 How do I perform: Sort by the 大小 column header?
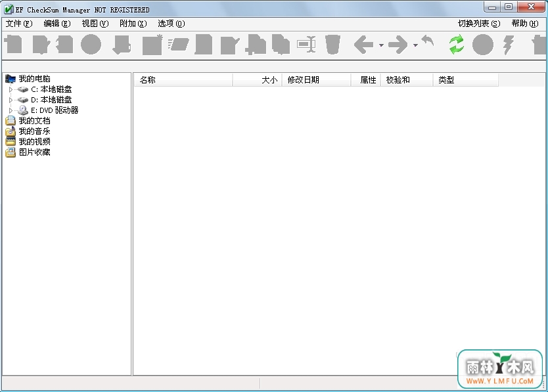[x=257, y=80]
